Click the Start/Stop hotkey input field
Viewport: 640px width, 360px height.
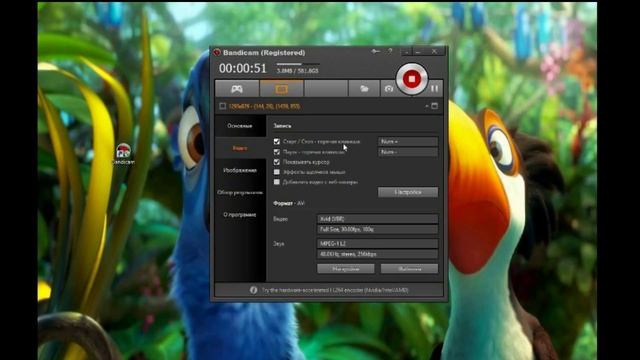click(408, 141)
